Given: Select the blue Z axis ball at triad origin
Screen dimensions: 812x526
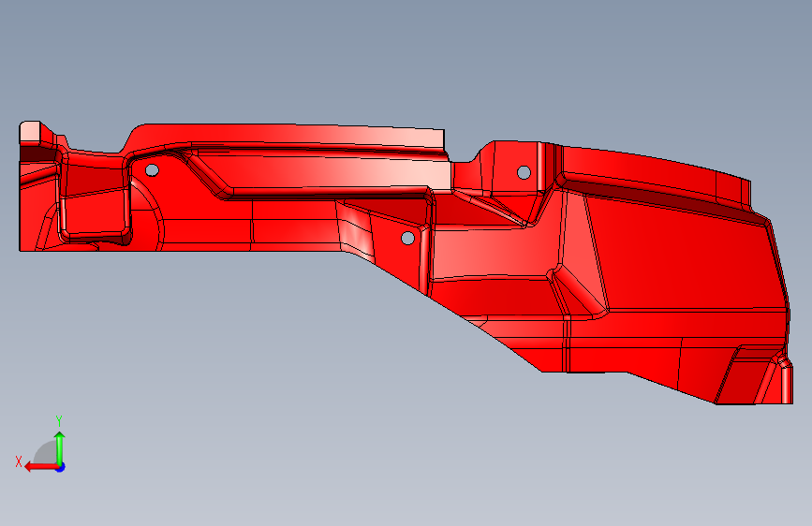Looking at the screenshot, I should coord(61,467).
